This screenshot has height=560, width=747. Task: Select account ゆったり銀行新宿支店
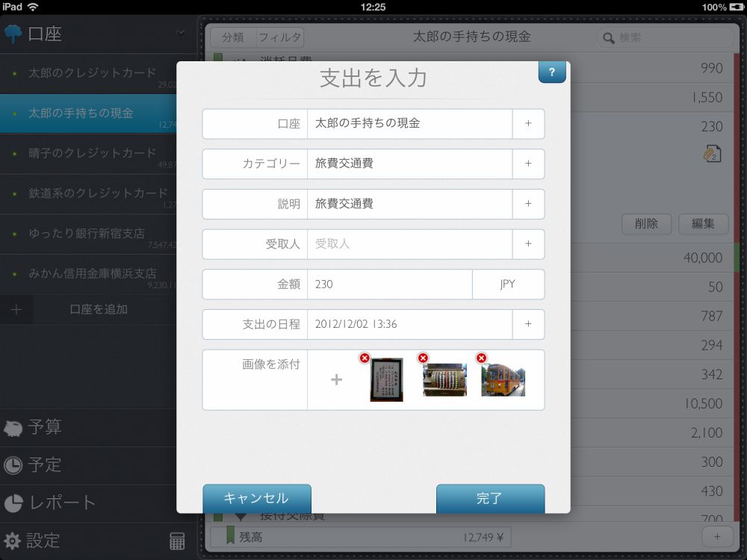[88, 234]
